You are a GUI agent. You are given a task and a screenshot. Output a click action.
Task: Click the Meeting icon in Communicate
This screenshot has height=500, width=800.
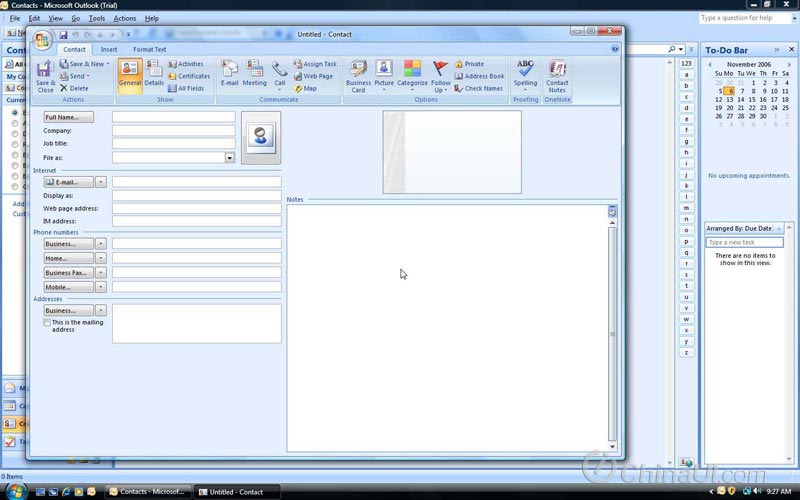pyautogui.click(x=254, y=71)
